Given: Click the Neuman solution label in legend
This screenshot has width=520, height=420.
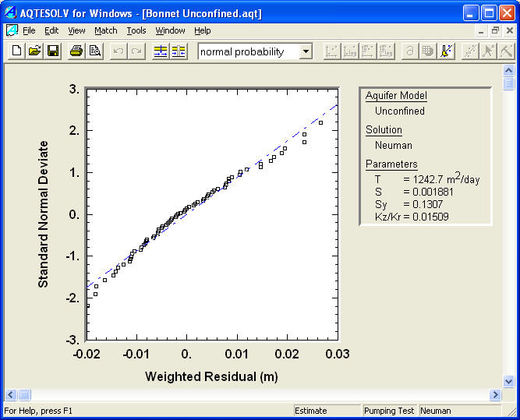Looking at the screenshot, I should click(x=394, y=145).
